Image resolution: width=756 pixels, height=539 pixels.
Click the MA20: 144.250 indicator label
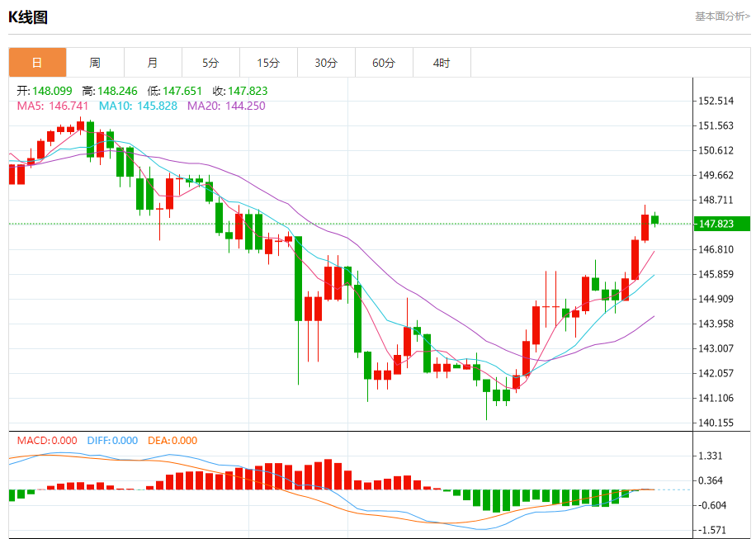click(x=226, y=106)
